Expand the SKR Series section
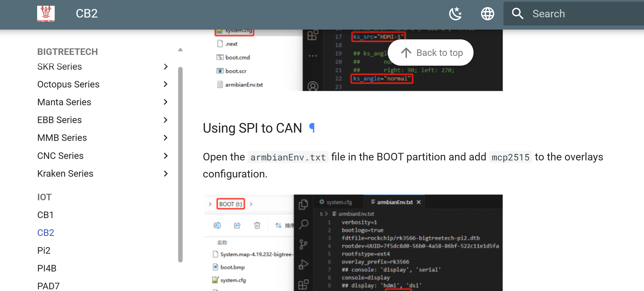 [165, 66]
